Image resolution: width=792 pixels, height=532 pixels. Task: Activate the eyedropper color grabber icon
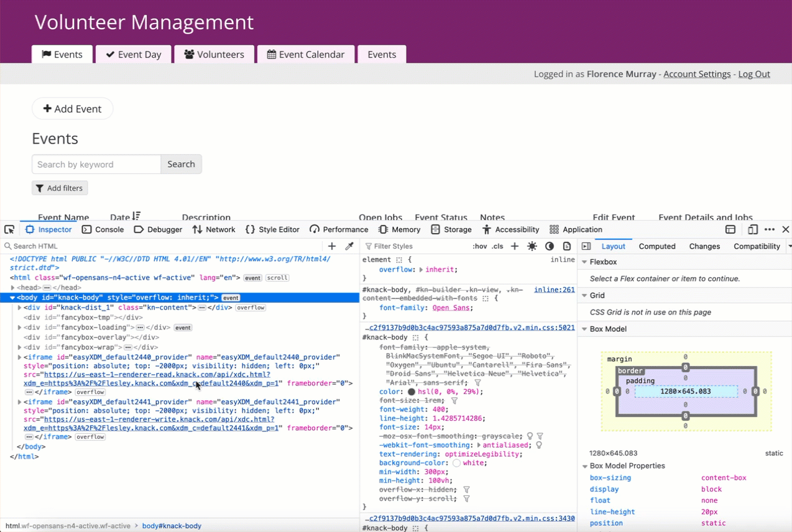click(x=349, y=245)
